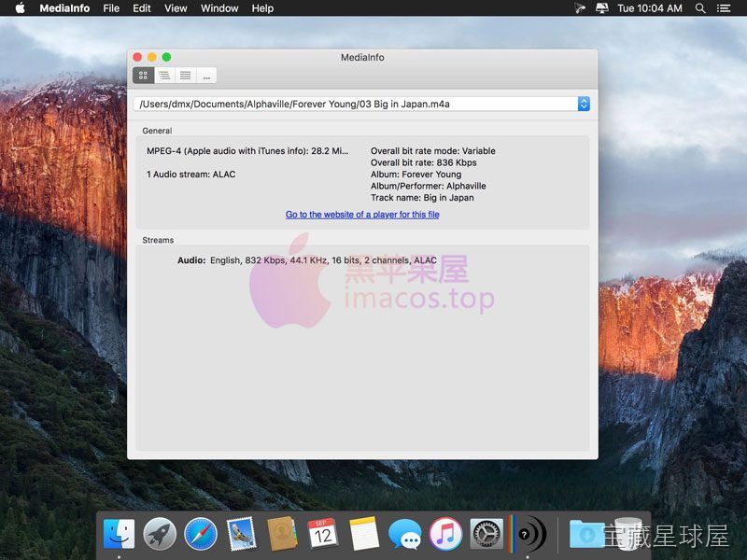747x560 pixels.
Task: Open more views ellipsis toolbar button
Action: [206, 76]
